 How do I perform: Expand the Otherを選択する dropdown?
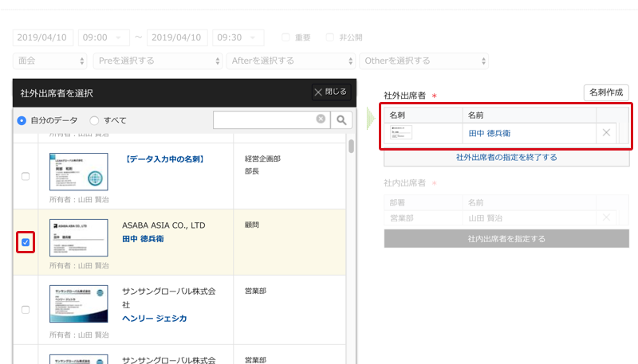pyautogui.click(x=423, y=61)
